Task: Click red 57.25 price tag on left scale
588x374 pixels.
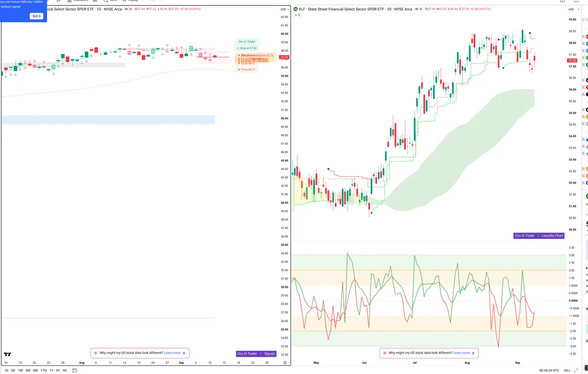Action: (284, 57)
